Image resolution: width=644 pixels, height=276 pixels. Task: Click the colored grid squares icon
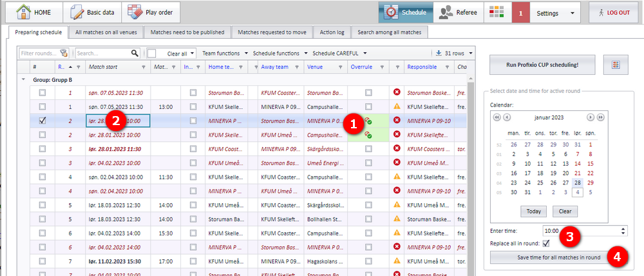(497, 12)
